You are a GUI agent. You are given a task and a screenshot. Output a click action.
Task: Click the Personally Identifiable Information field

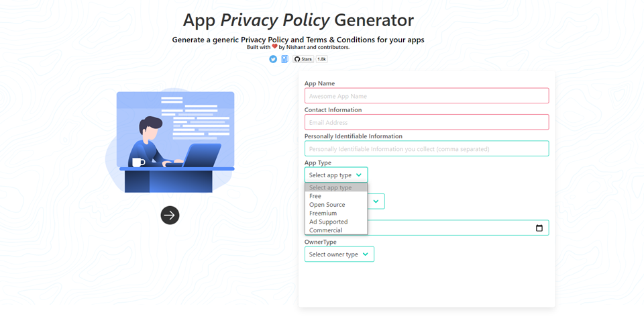point(427,148)
